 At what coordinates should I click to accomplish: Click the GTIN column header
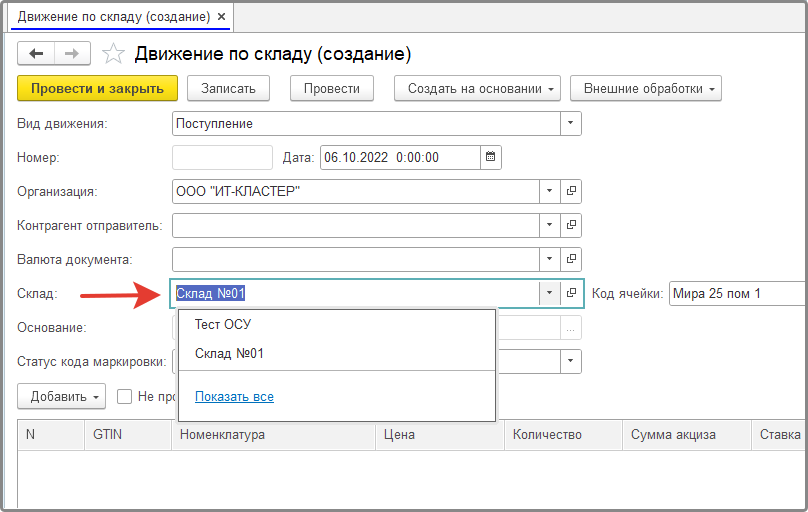point(128,435)
